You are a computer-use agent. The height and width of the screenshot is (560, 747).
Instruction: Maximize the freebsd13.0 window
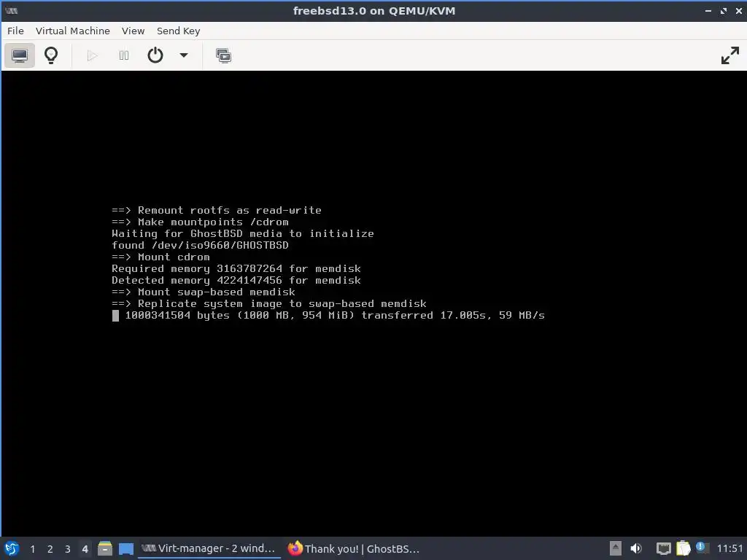tap(724, 10)
